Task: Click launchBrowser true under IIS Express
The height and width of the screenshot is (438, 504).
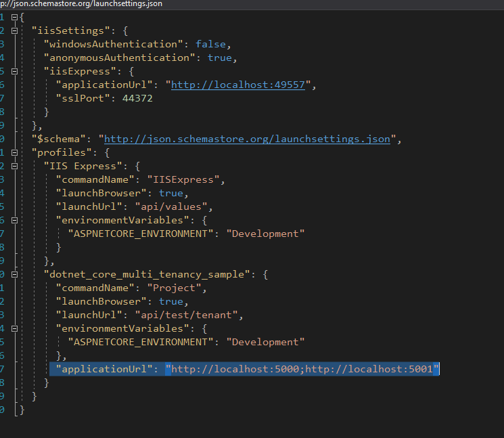Action: pos(171,193)
